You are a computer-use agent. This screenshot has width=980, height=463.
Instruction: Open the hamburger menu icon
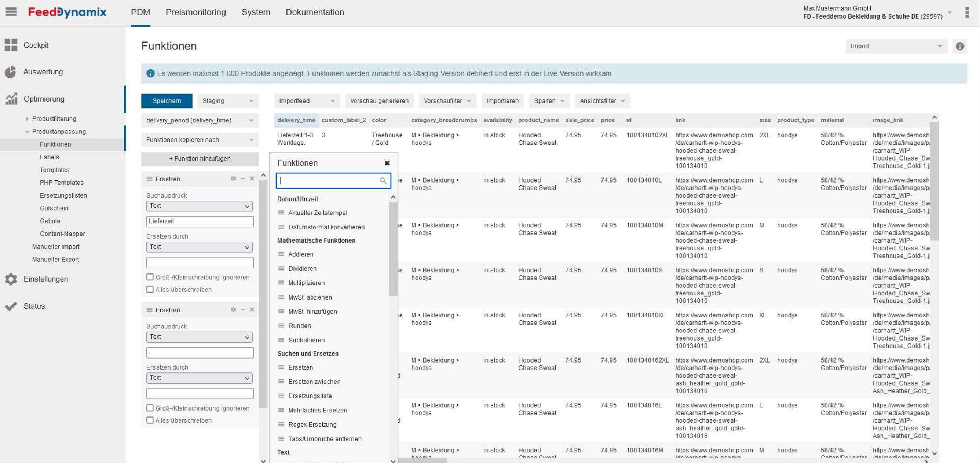point(11,12)
